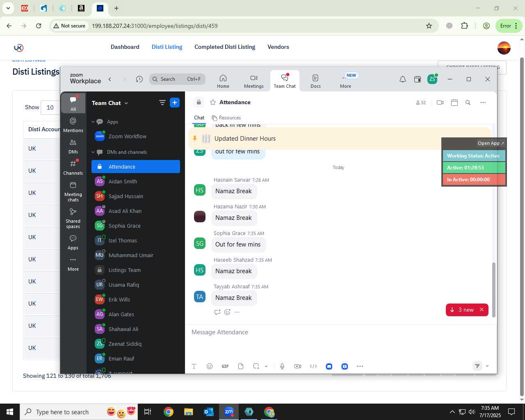This screenshot has height=420, width=525.
Task: View the 32 members list
Action: pos(421,103)
